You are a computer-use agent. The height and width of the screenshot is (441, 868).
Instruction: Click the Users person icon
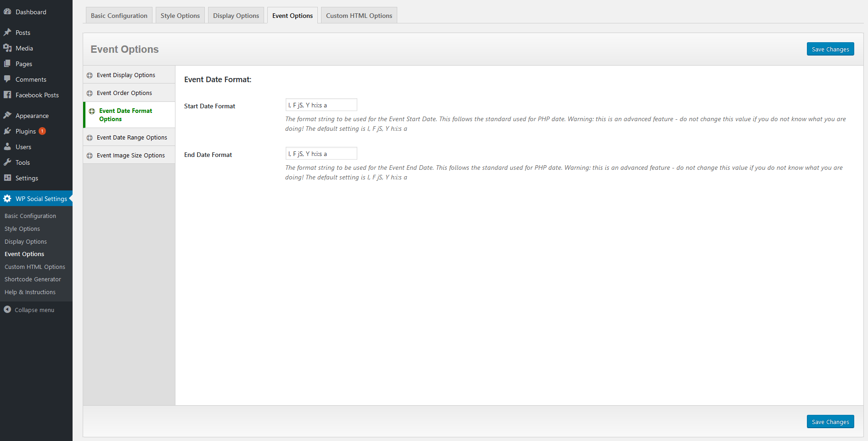[x=7, y=147]
